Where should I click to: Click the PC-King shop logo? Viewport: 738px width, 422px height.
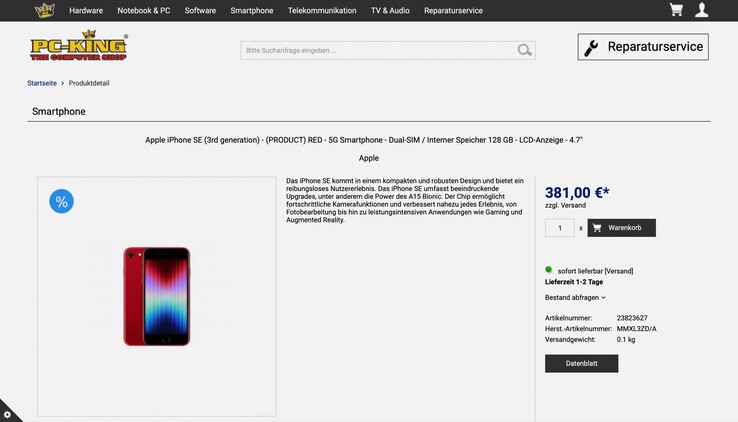click(79, 46)
